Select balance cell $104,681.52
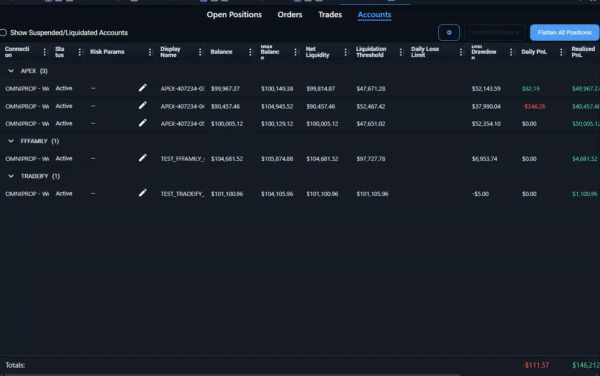Image resolution: width=600 pixels, height=376 pixels. pos(227,159)
